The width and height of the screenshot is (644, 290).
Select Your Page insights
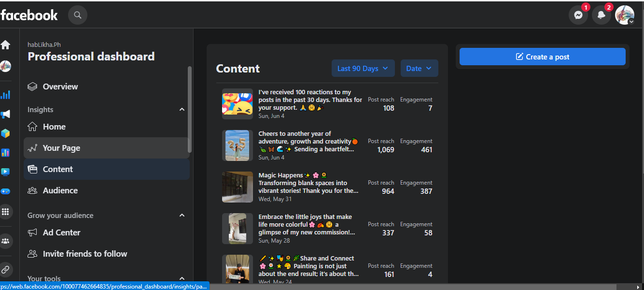click(106, 148)
